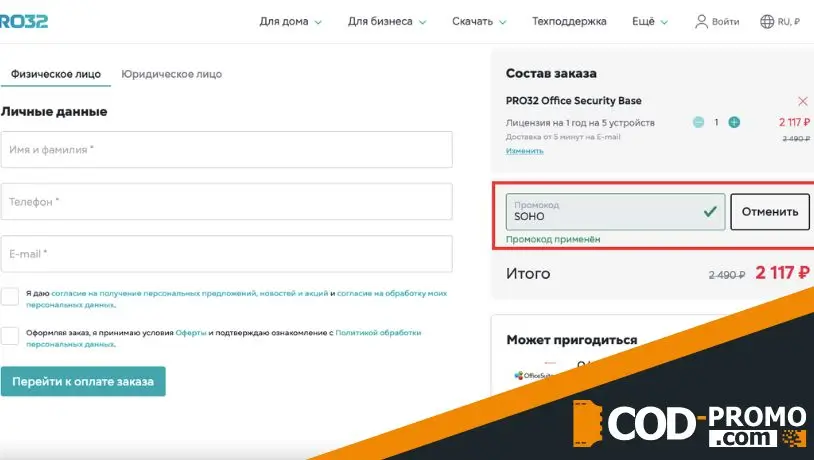The width and height of the screenshot is (814, 460).
Task: Click Перейти к оплате заказа button
Action: (x=83, y=382)
